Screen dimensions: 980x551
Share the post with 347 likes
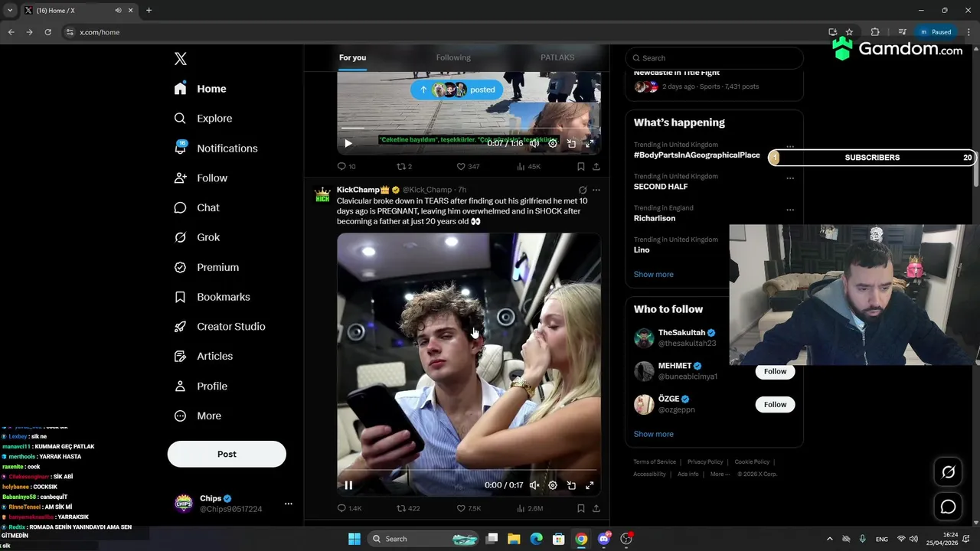click(596, 166)
